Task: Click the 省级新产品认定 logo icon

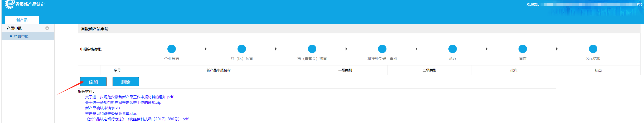Action: pyautogui.click(x=10, y=4)
